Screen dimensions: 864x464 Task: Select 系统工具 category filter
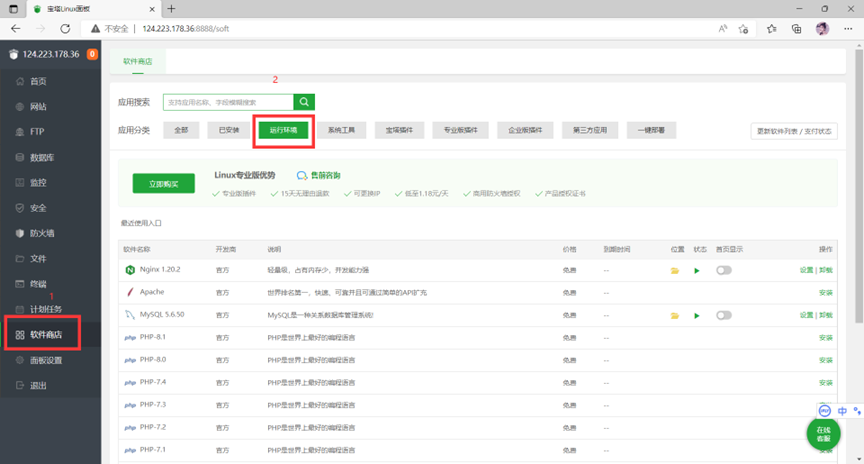pyautogui.click(x=342, y=130)
